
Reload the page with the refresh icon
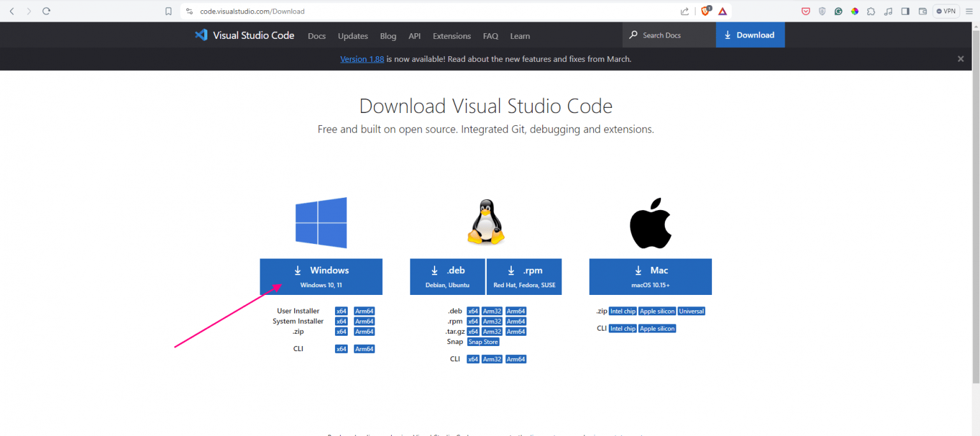pos(46,11)
